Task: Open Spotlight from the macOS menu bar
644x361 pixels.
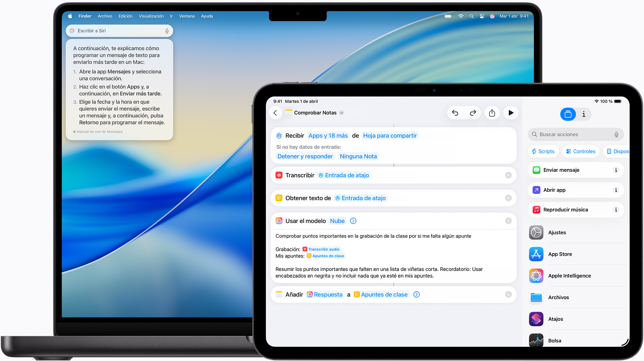Action: point(471,16)
